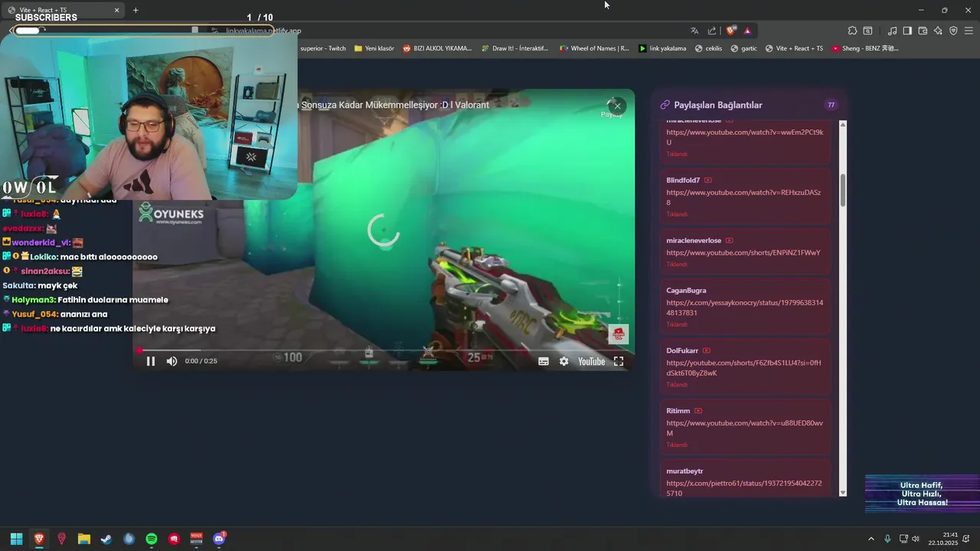The image size is (980, 551).
Task: Open Spotify from the taskbar
Action: click(152, 539)
